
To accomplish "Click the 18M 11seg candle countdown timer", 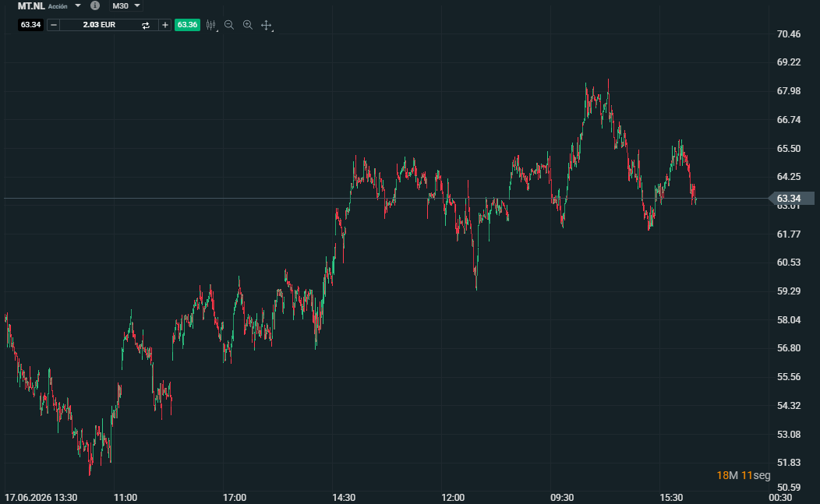I will (743, 475).
